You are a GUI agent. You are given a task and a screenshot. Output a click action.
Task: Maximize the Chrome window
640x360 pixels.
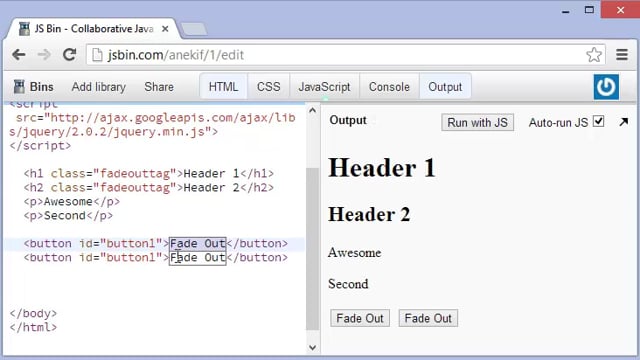[x=589, y=10]
